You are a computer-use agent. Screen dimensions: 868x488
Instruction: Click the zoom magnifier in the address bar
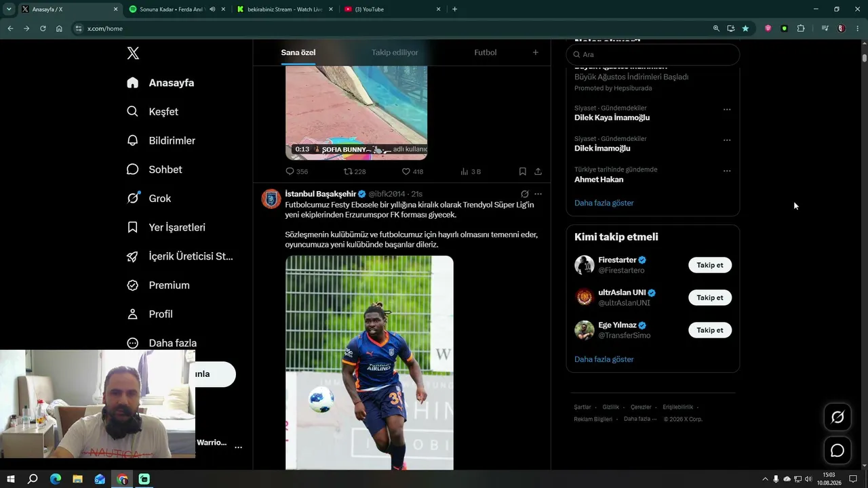point(716,28)
